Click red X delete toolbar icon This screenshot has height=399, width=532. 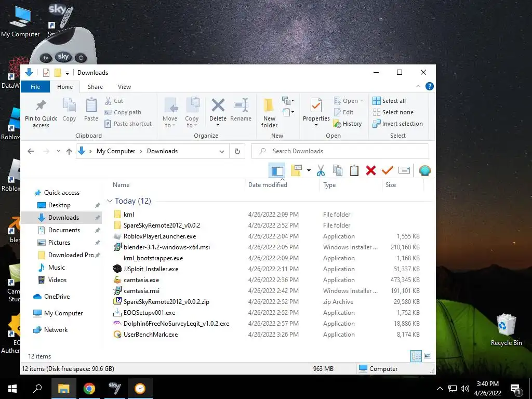[371, 170]
